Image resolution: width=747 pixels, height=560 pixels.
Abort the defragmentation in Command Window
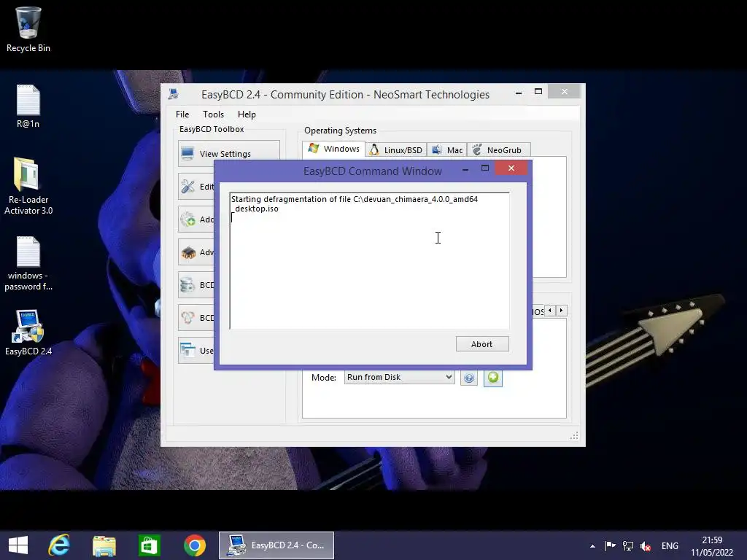pyautogui.click(x=482, y=344)
